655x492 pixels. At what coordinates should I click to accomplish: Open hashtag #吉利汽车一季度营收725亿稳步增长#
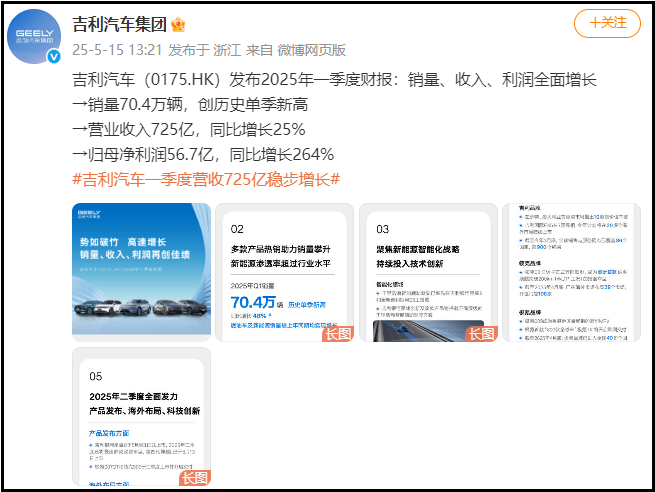(x=206, y=180)
